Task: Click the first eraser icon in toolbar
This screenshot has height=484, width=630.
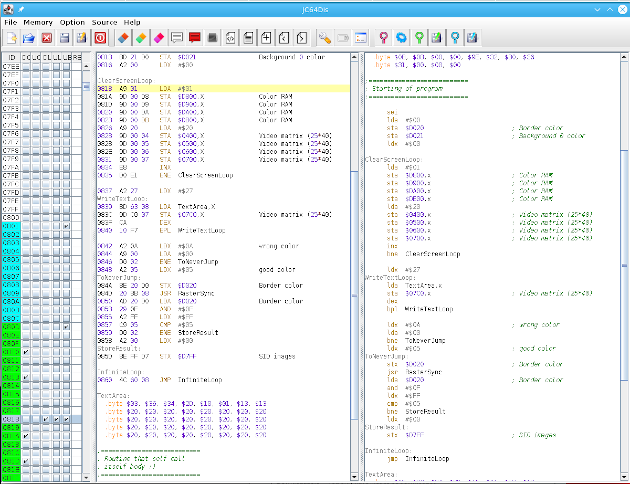Action: [x=124, y=37]
